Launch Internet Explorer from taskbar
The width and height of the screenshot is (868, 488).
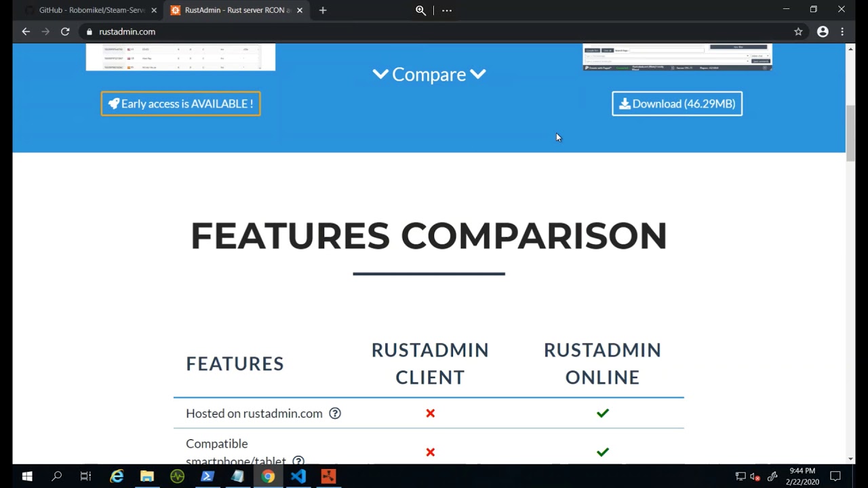117,476
